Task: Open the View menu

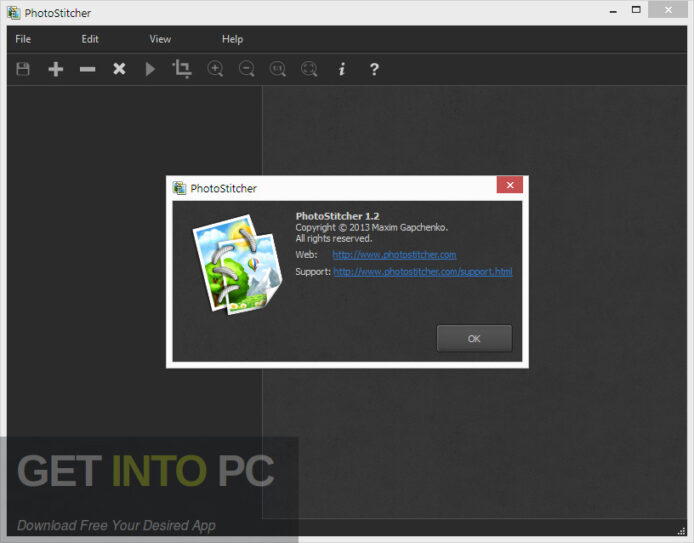Action: 160,39
